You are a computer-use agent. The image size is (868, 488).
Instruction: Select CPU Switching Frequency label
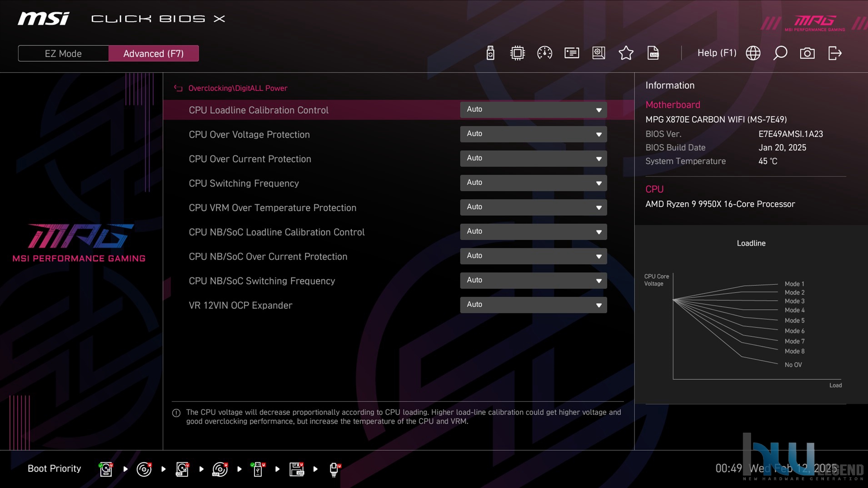click(244, 184)
